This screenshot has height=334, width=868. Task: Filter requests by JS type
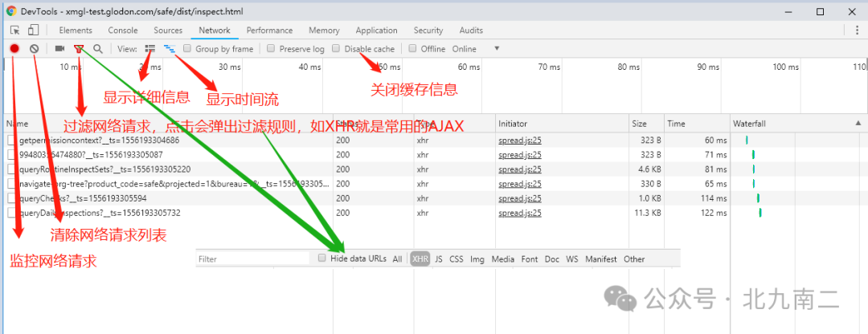[x=439, y=259]
